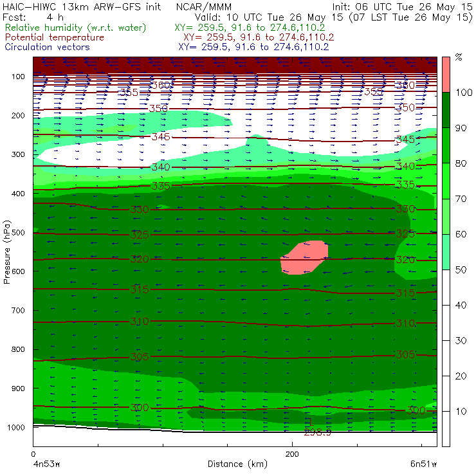Click the '600' pressure axis tick label
Viewport: 476px width, 476px height.
[18, 271]
